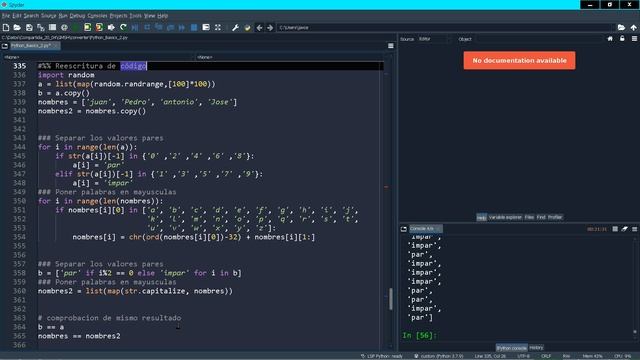This screenshot has height=360, width=640.
Task: Open the Projects menu
Action: [118, 16]
